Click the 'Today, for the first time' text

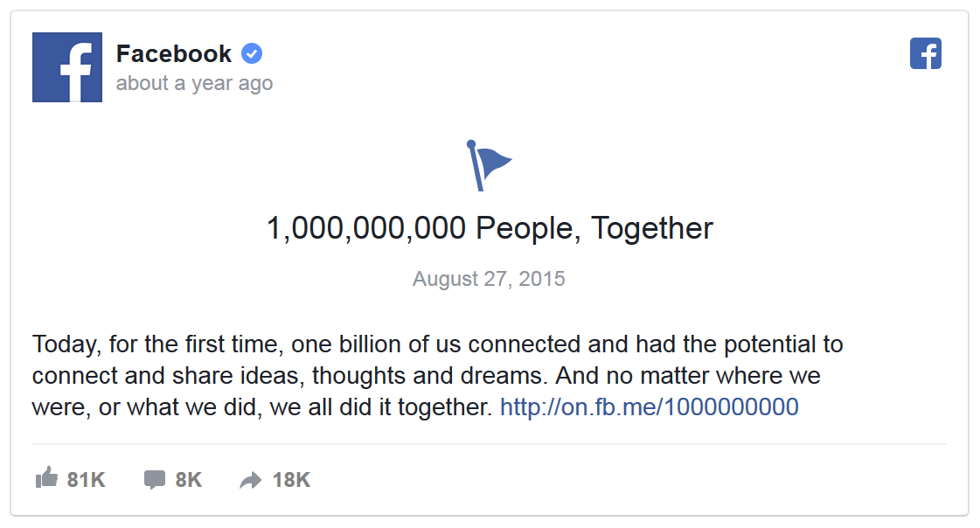[x=155, y=344]
